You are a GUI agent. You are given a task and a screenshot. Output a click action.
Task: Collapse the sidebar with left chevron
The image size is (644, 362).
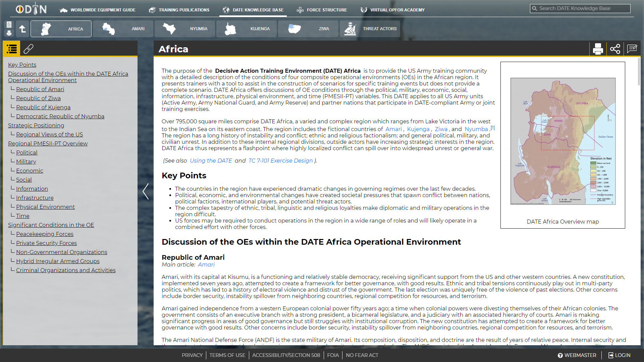[x=146, y=191]
